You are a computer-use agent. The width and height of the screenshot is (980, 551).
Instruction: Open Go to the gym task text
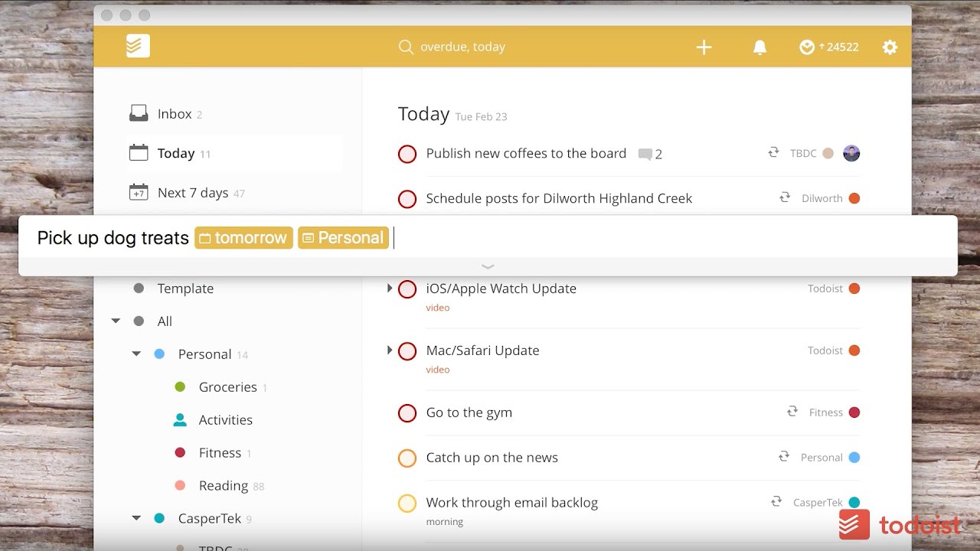[x=469, y=412]
